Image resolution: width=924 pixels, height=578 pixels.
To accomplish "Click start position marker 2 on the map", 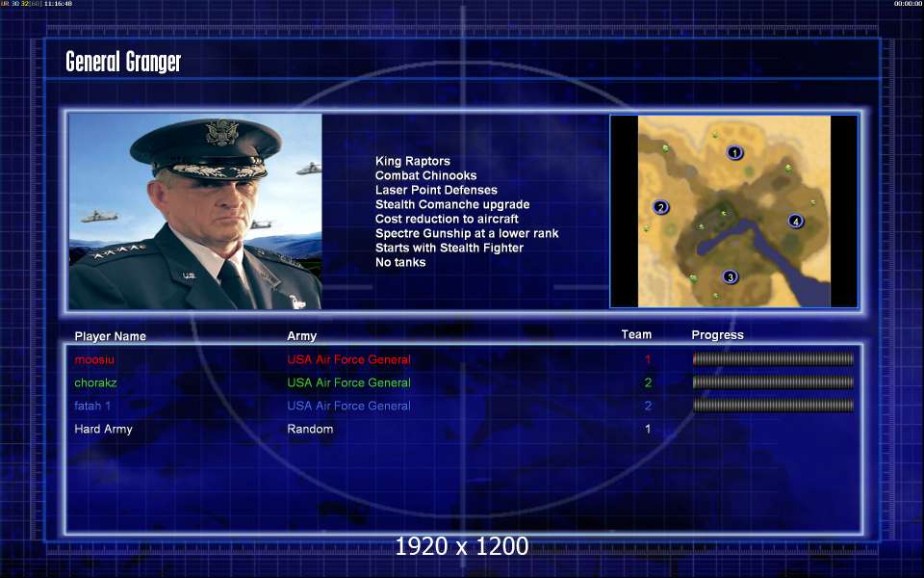I will click(x=660, y=207).
